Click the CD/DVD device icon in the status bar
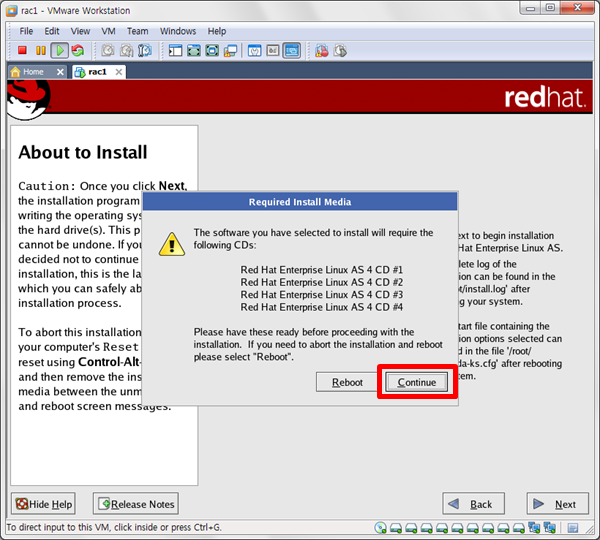 coord(380,528)
